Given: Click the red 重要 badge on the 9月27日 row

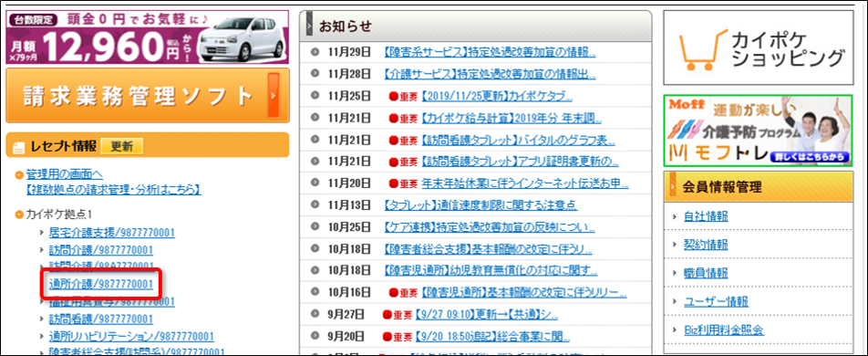Looking at the screenshot, I should coord(397,315).
